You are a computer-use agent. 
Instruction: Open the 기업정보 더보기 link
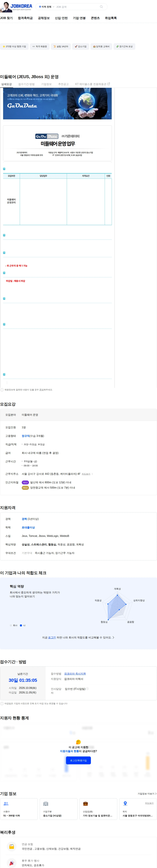(x=147, y=793)
